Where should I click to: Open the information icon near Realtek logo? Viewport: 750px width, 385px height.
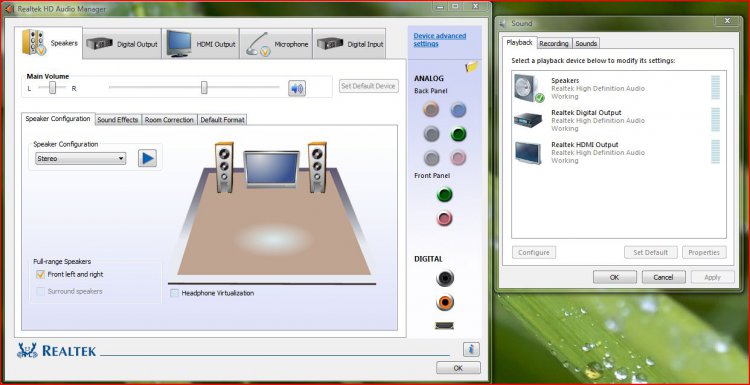471,350
